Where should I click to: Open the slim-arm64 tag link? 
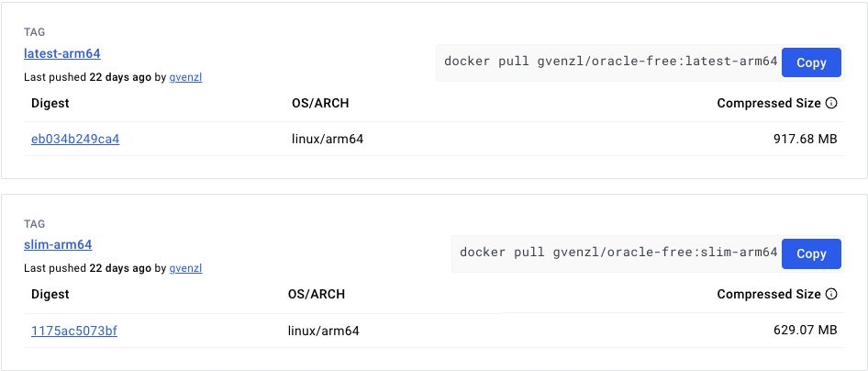(58, 244)
